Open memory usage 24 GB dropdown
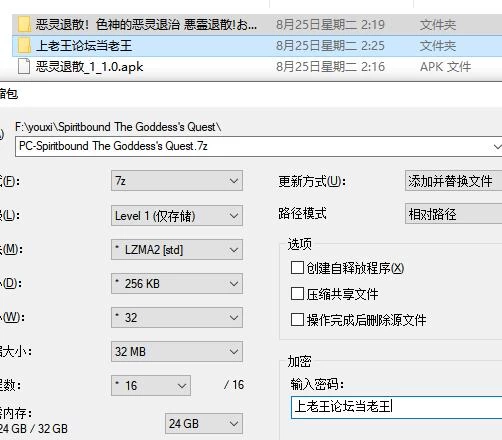Image resolution: width=502 pixels, height=440 pixels. pos(204,424)
